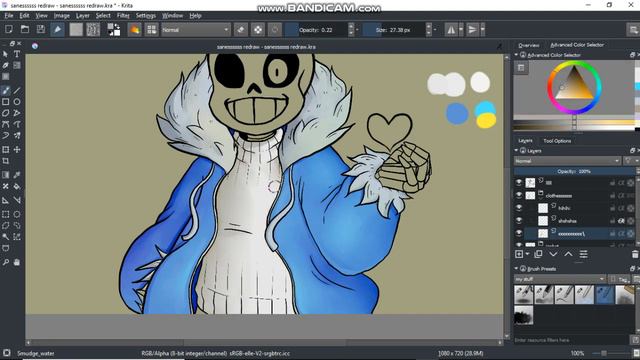Image resolution: width=640 pixels, height=360 pixels.
Task: Select the Rectangular Selection tool
Action: 6,214
